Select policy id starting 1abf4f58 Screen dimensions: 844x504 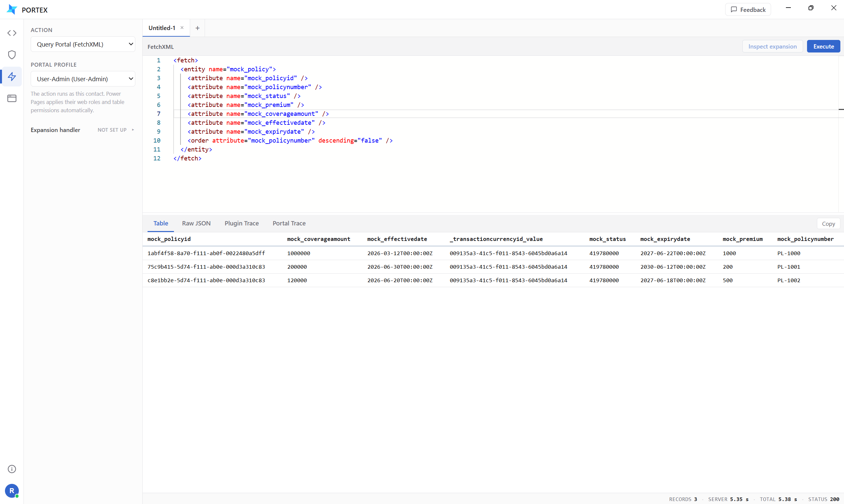point(206,253)
